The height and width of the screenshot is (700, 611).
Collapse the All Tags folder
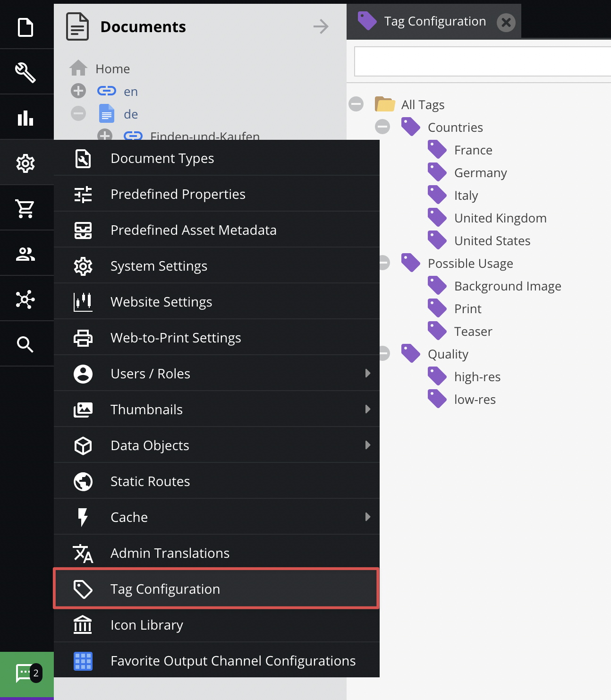(x=356, y=104)
